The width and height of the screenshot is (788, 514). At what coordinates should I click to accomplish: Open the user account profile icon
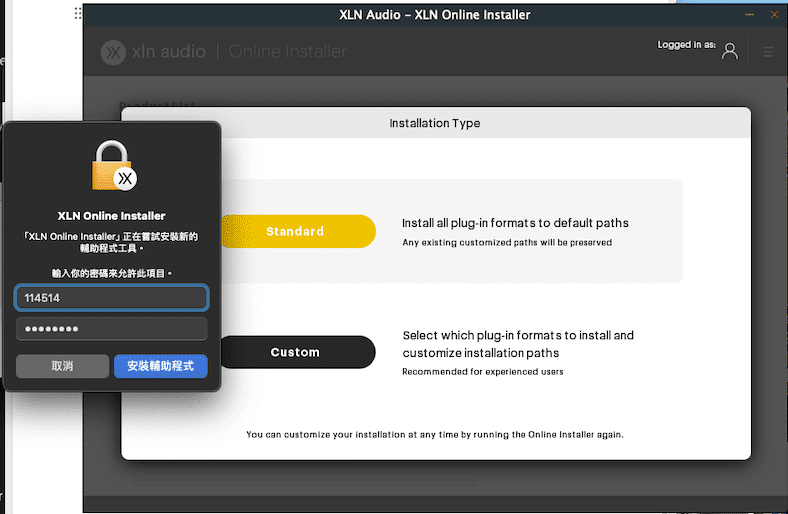730,51
